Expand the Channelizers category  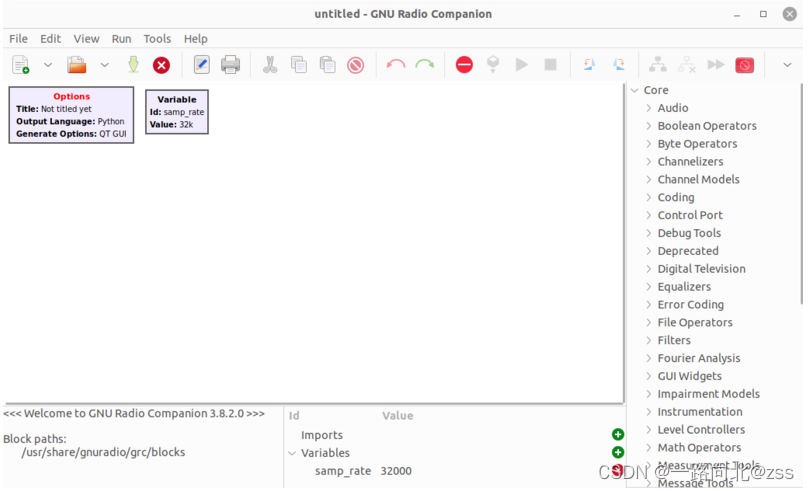[649, 161]
